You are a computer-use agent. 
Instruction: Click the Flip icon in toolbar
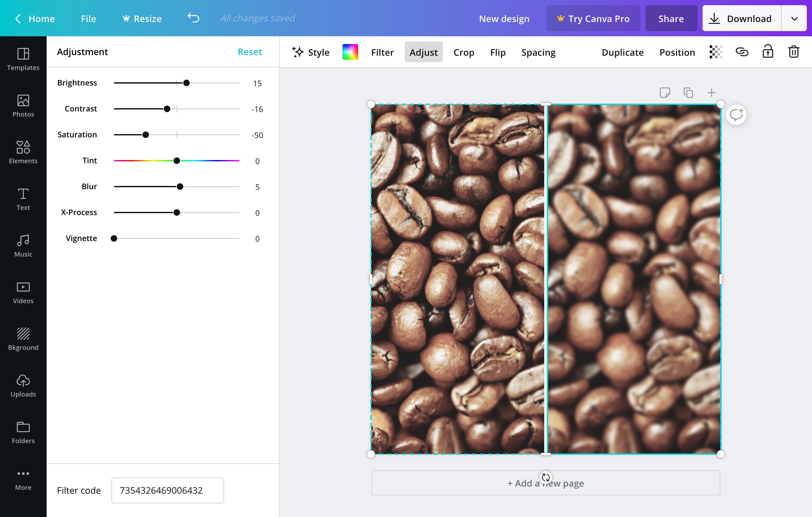498,52
